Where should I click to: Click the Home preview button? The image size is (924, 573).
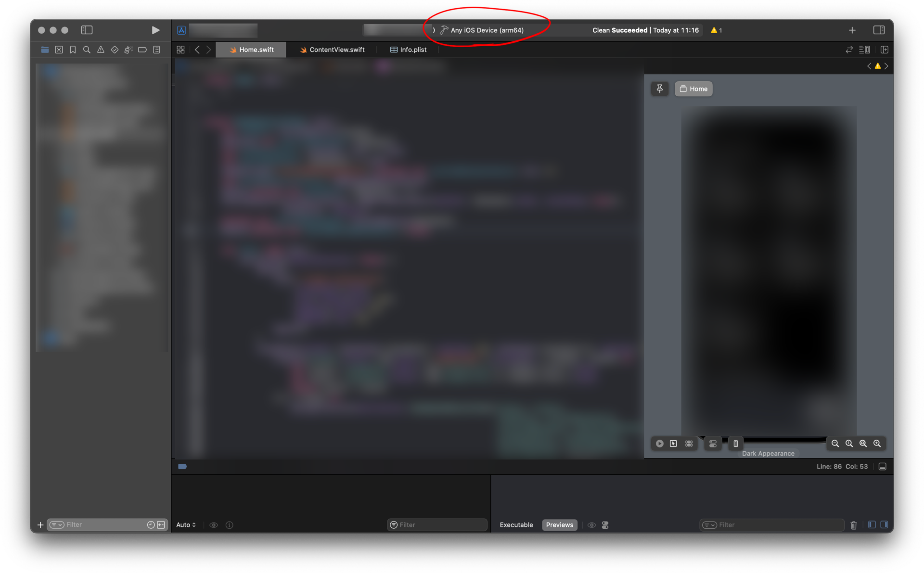tap(693, 89)
